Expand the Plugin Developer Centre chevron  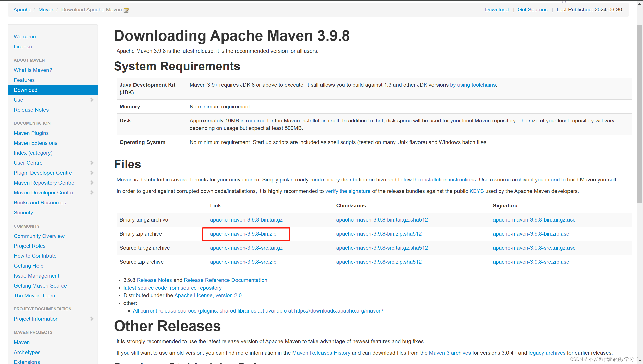tap(92, 173)
